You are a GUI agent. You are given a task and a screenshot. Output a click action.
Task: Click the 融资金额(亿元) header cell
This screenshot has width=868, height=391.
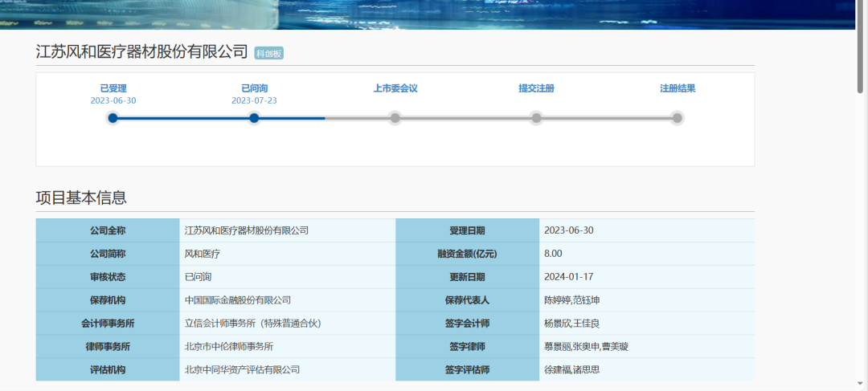pos(468,254)
